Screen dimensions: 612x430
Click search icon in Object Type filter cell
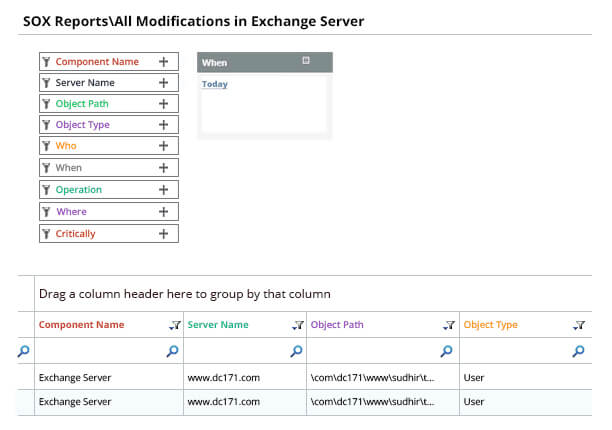[x=578, y=351]
